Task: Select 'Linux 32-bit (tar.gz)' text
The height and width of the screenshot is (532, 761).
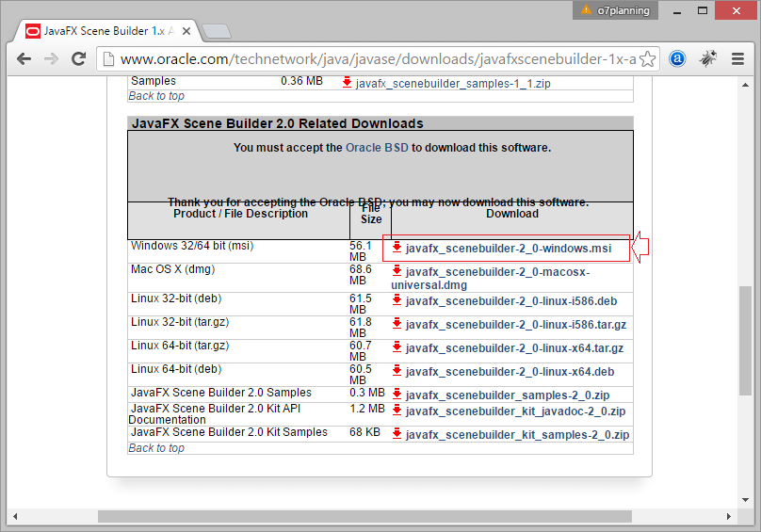Action: click(180, 322)
